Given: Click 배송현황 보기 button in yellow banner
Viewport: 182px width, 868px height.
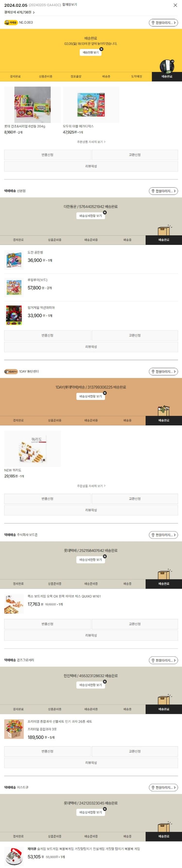Looking at the screenshot, I should point(91,53).
